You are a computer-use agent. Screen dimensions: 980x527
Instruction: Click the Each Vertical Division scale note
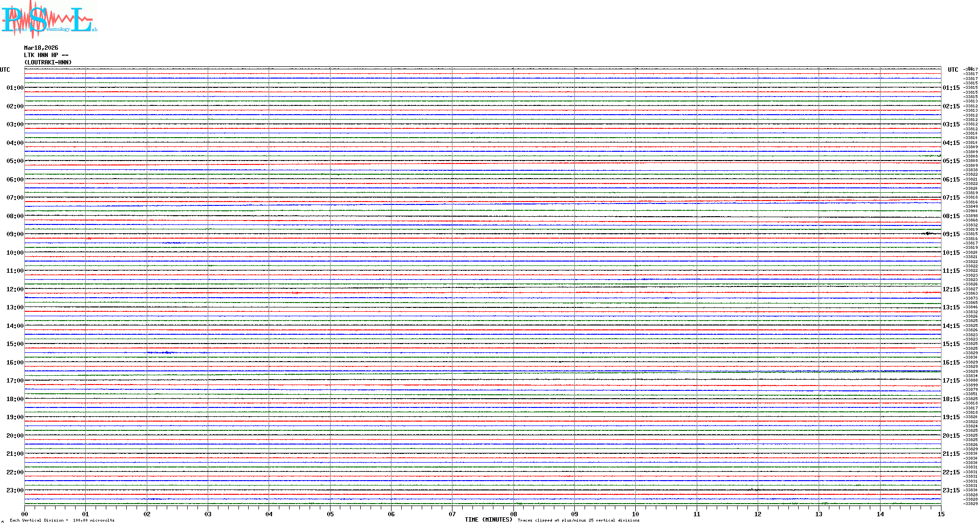[x=62, y=520]
